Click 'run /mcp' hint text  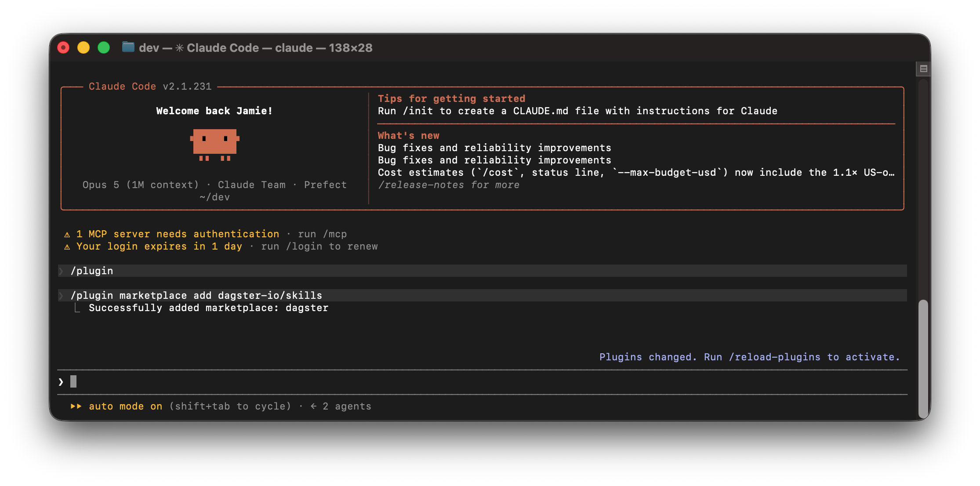pos(323,234)
